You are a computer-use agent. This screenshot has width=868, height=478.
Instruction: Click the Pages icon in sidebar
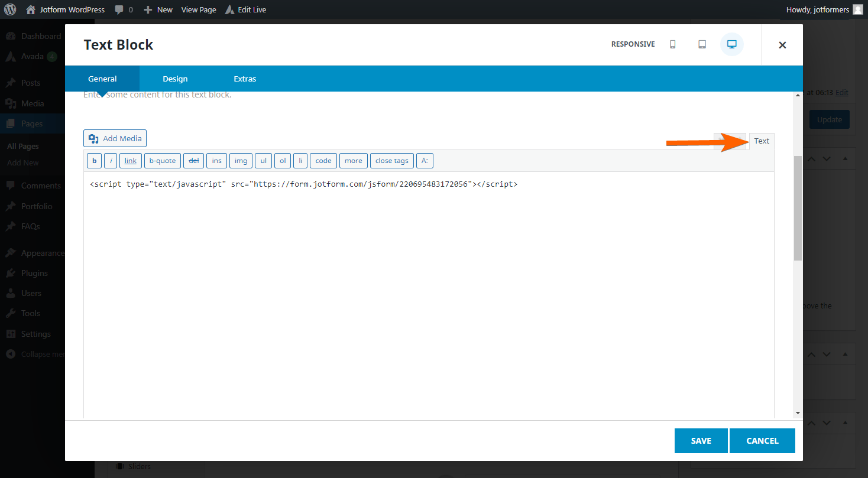tap(11, 123)
